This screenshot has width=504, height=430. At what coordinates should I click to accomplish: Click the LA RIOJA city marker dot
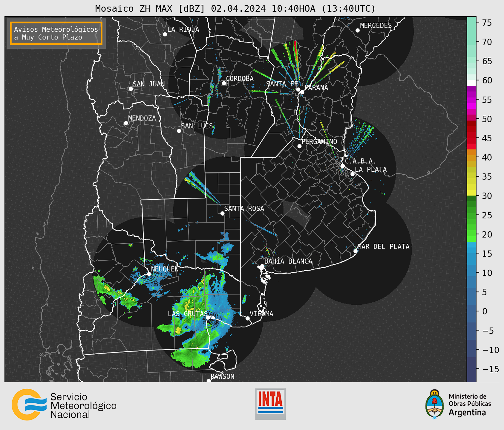pyautogui.click(x=165, y=34)
